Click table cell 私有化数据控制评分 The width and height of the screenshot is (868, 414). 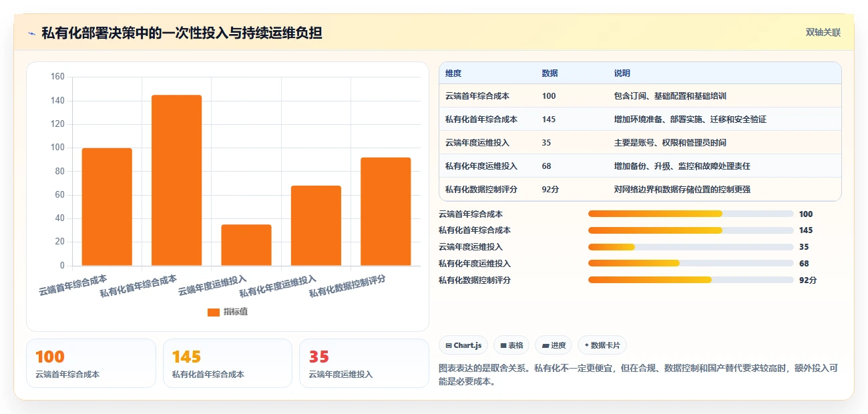481,190
